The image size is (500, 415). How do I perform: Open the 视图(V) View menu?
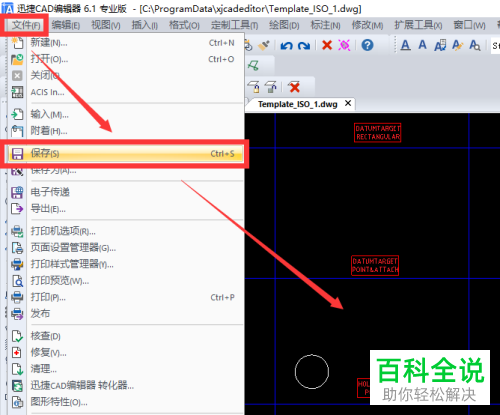click(106, 25)
